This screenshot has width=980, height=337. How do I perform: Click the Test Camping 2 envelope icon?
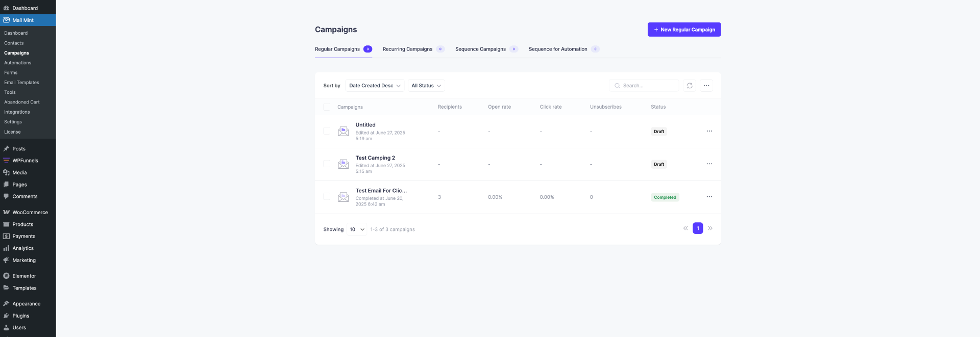click(x=344, y=164)
